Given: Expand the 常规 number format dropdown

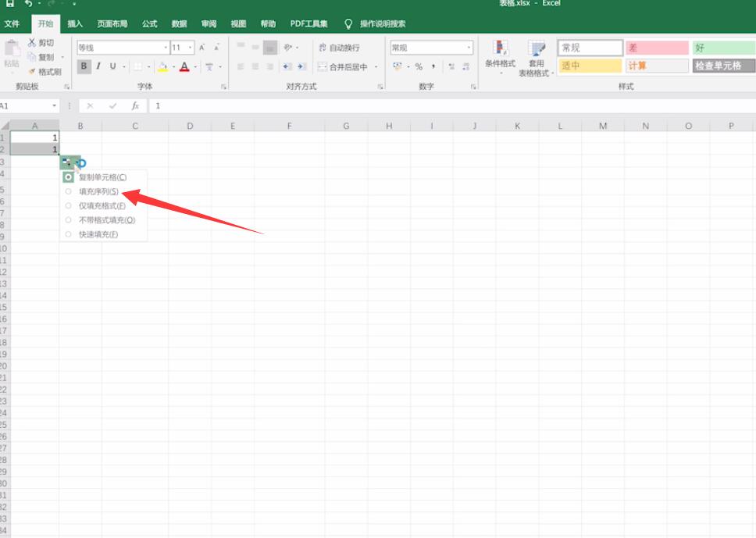Looking at the screenshot, I should (x=469, y=48).
